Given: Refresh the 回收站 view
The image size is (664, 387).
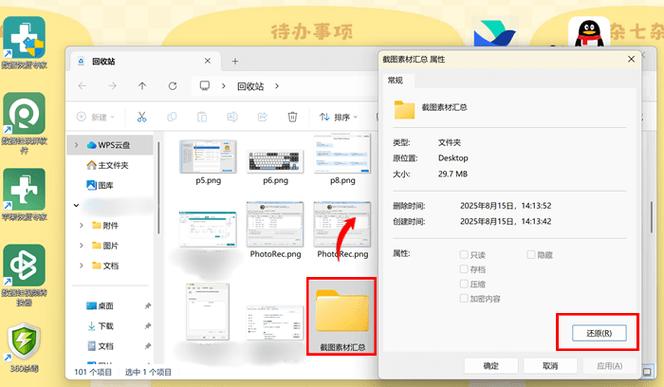Looking at the screenshot, I should point(172,86).
